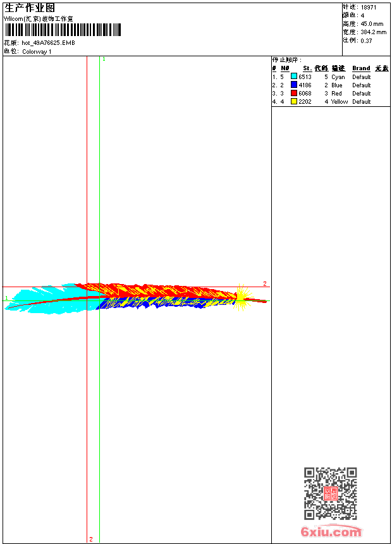
Task: Click the Cyan color swatch 6513
Action: [294, 77]
